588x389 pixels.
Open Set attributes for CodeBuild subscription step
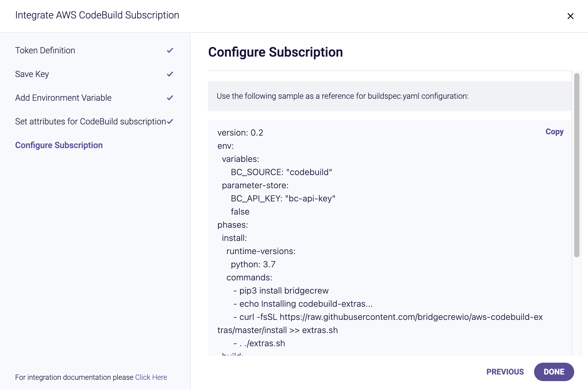pyautogui.click(x=90, y=121)
